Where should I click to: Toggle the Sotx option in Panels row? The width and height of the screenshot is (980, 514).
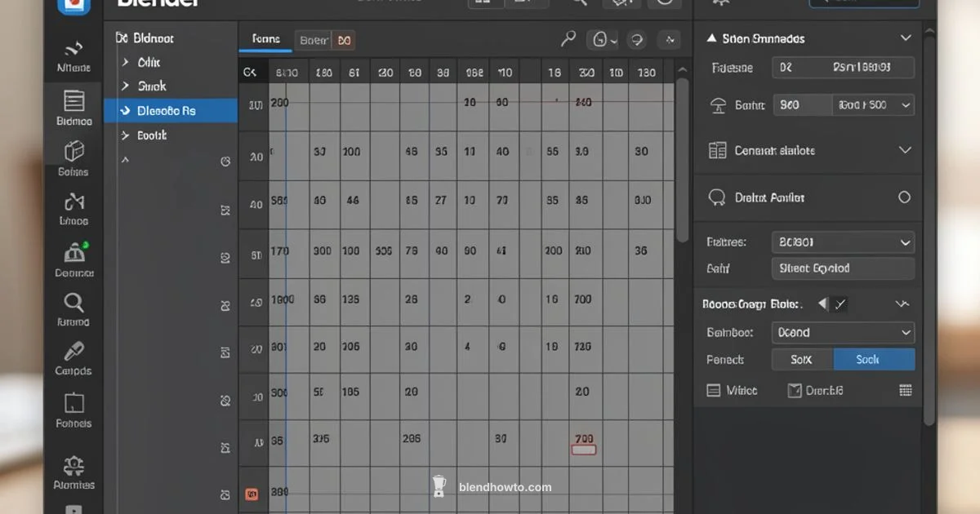(x=801, y=359)
